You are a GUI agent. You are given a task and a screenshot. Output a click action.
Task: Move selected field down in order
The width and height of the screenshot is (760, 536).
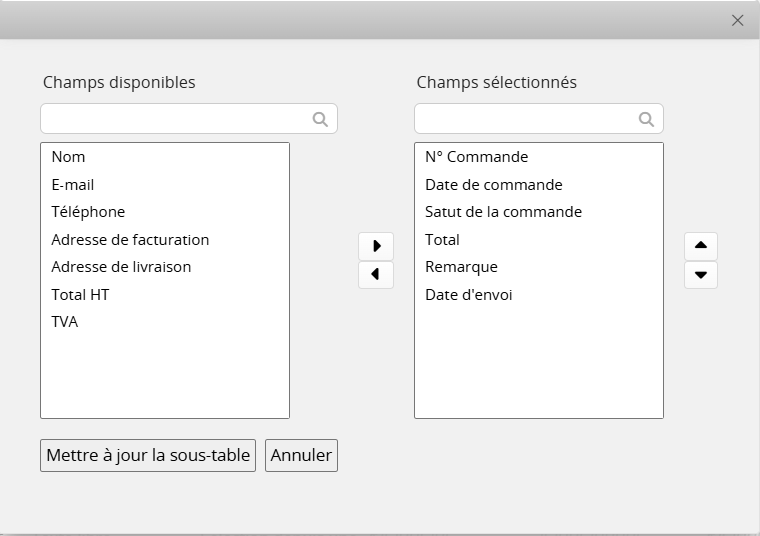click(x=701, y=274)
